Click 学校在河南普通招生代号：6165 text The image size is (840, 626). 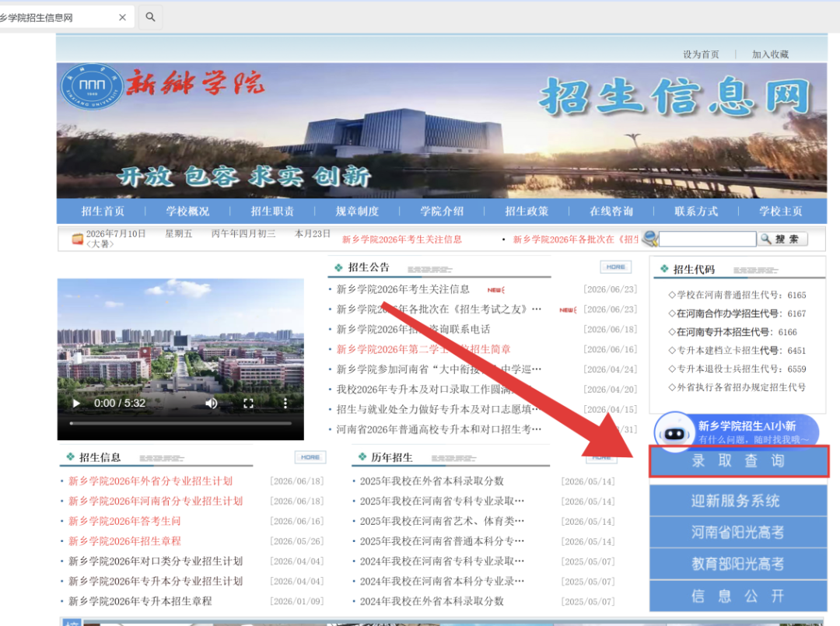coord(737,295)
